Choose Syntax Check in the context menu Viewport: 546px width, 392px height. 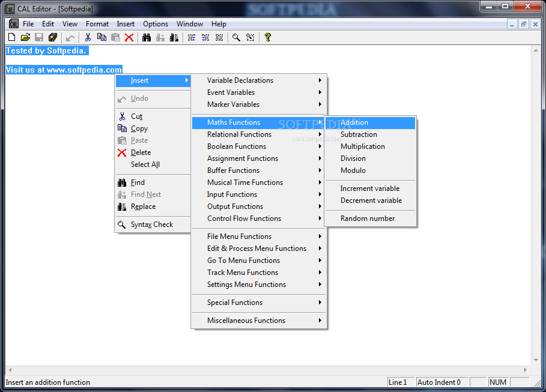coord(153,225)
